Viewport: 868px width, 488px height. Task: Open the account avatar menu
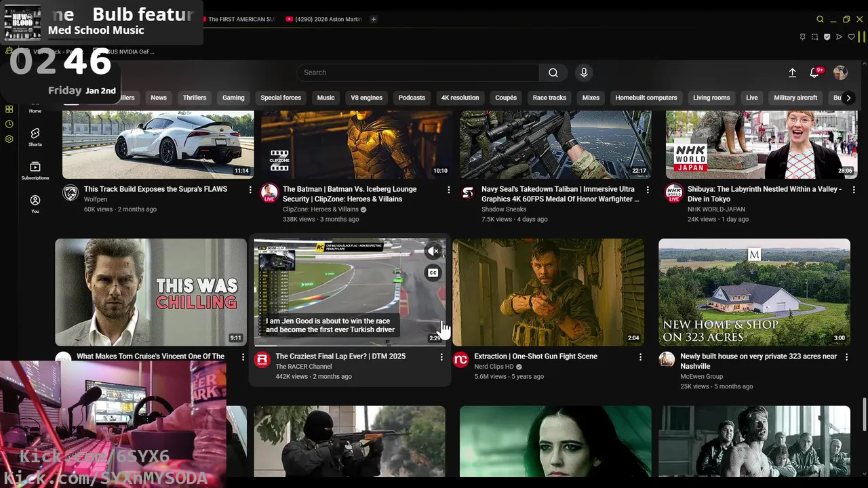(840, 73)
